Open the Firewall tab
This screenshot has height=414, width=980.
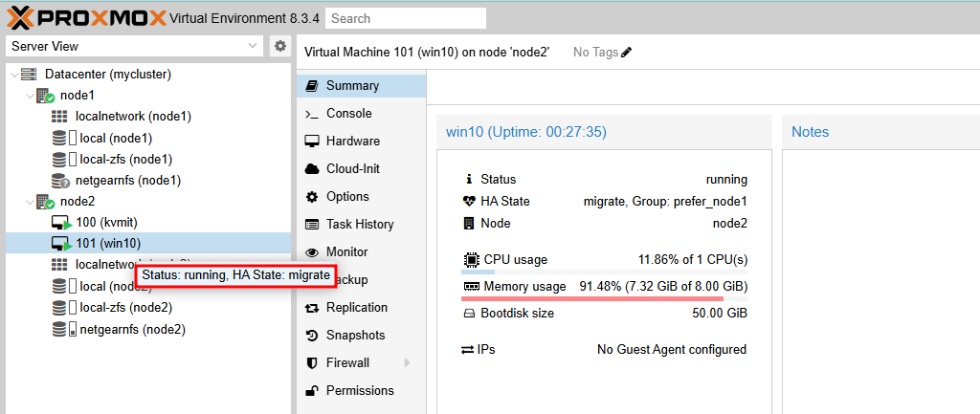click(361, 362)
